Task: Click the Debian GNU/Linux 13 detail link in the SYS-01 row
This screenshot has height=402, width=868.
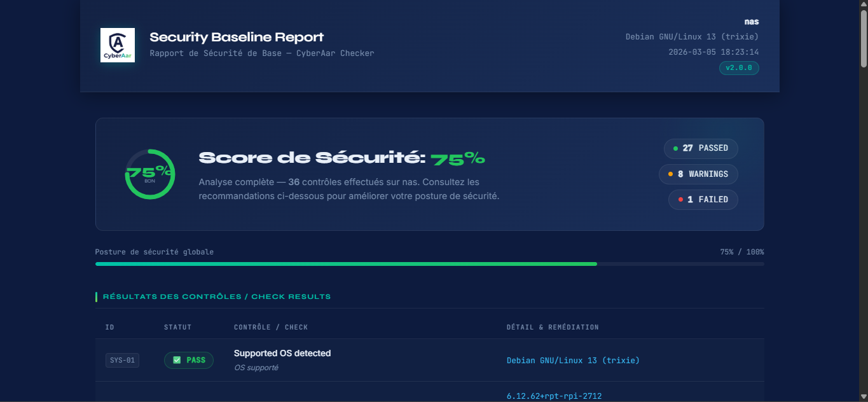Action: (x=573, y=361)
